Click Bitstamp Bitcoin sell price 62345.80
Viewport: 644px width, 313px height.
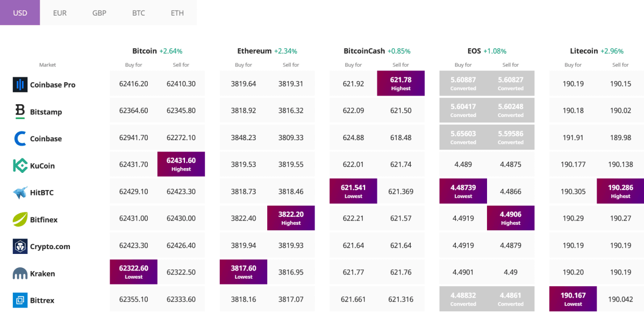[x=181, y=111]
